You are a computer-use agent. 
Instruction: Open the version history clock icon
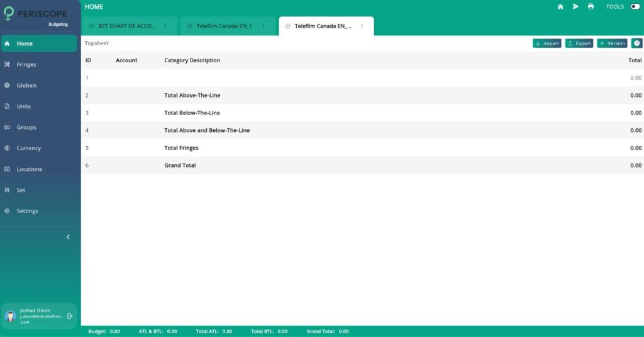click(x=636, y=43)
